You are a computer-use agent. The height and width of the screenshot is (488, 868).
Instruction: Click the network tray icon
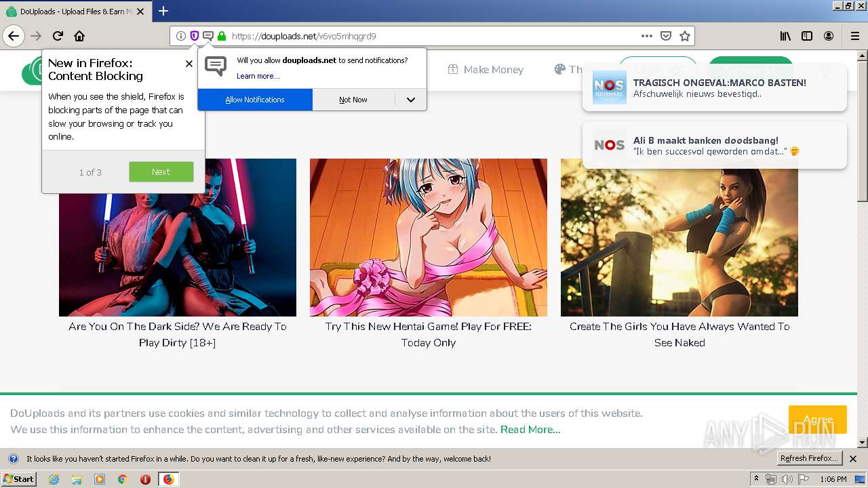[x=771, y=479]
